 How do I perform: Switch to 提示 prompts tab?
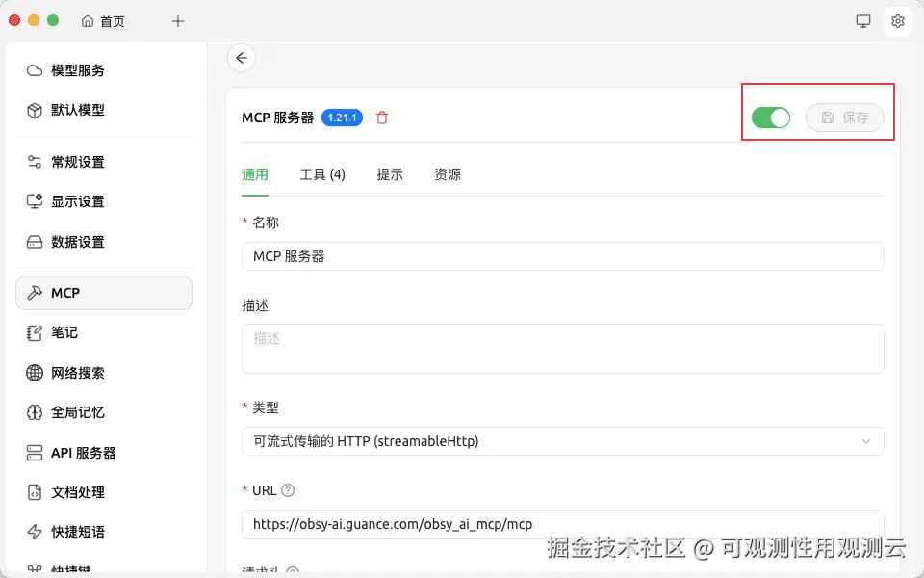(x=390, y=174)
